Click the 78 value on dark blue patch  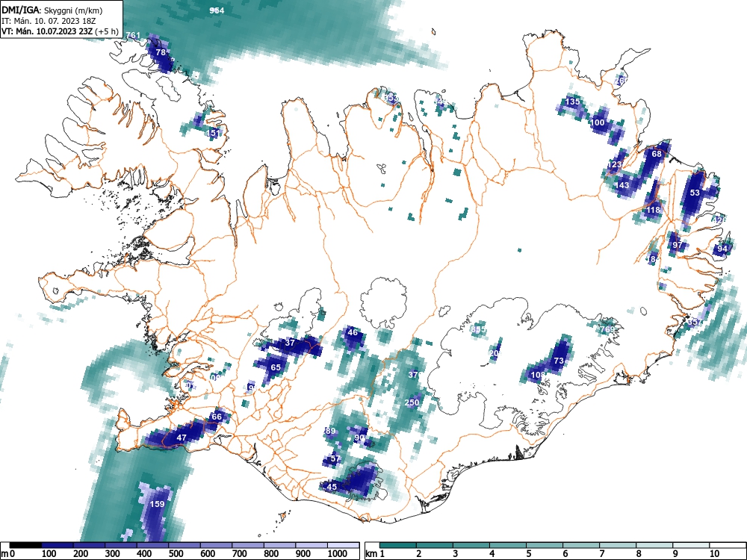pos(161,52)
